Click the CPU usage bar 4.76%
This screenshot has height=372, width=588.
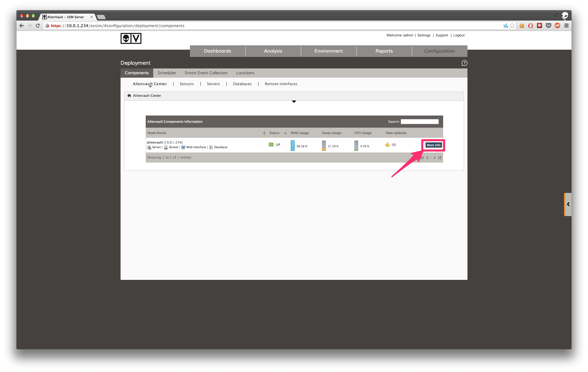(356, 146)
